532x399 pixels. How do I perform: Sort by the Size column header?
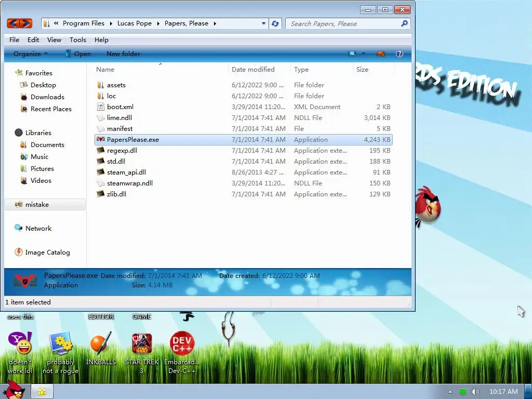[373, 69]
